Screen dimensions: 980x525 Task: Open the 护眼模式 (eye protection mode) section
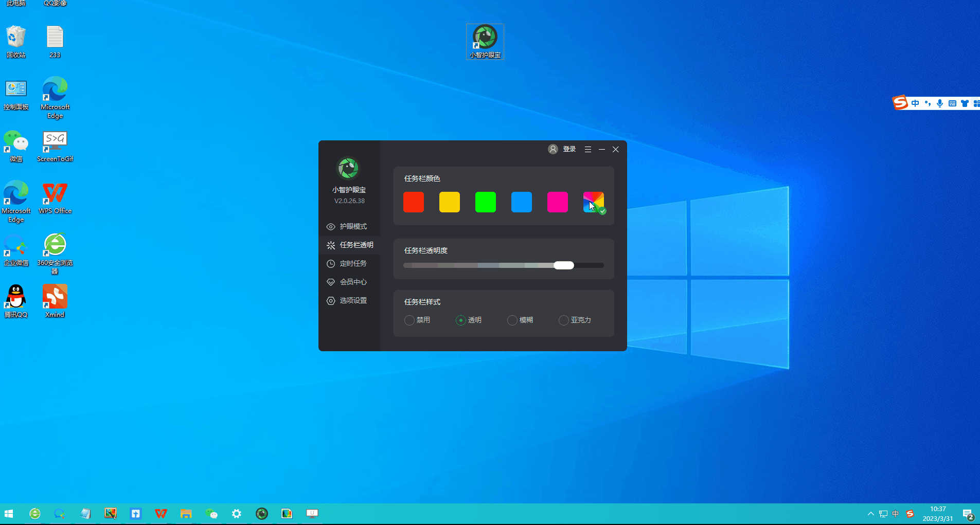(353, 226)
